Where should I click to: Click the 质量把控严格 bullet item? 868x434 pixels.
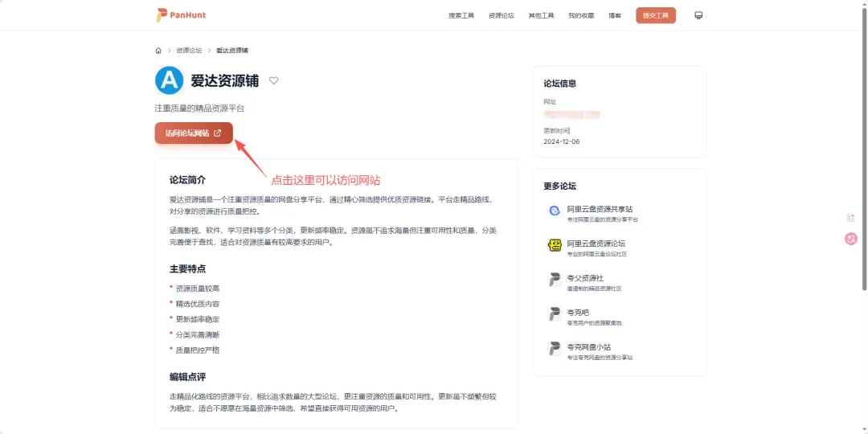pyautogui.click(x=198, y=350)
